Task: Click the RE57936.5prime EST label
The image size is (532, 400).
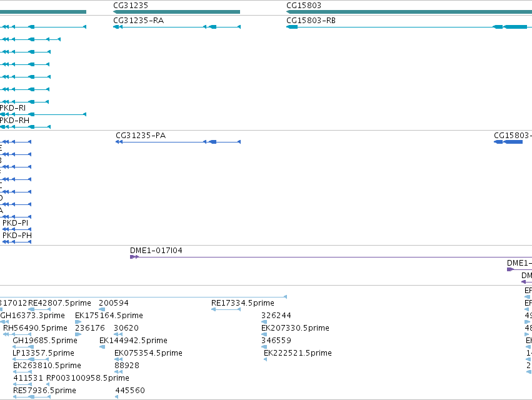Action: point(44,391)
